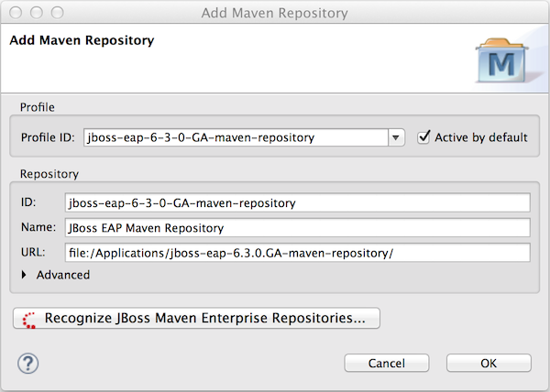The width and height of the screenshot is (550, 392).
Task: Click the Advanced label text
Action: pyautogui.click(x=62, y=275)
